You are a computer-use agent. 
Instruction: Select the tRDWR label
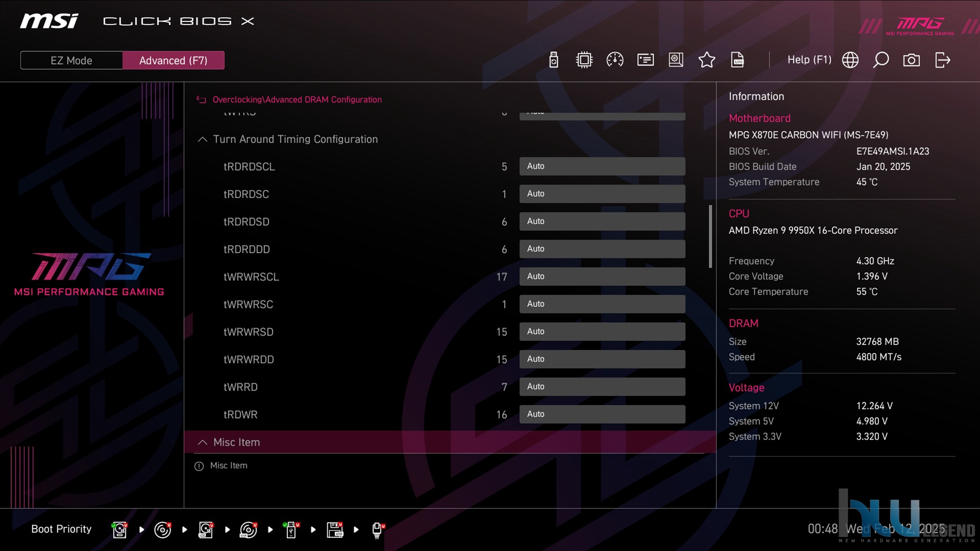[240, 415]
